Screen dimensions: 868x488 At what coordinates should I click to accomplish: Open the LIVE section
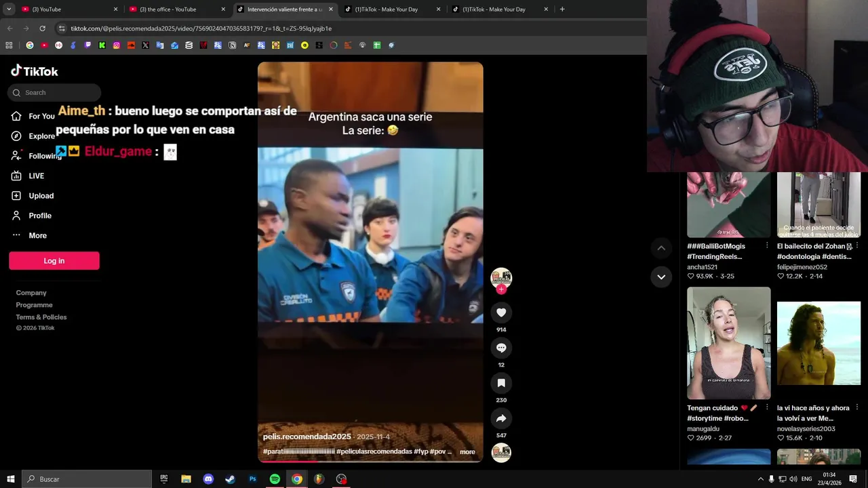pos(28,176)
